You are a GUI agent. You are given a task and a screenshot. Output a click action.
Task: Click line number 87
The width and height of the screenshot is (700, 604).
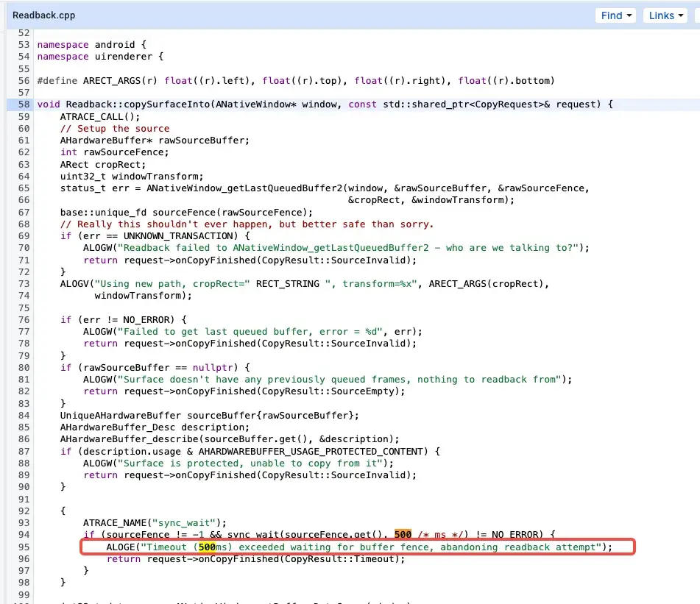(x=24, y=452)
